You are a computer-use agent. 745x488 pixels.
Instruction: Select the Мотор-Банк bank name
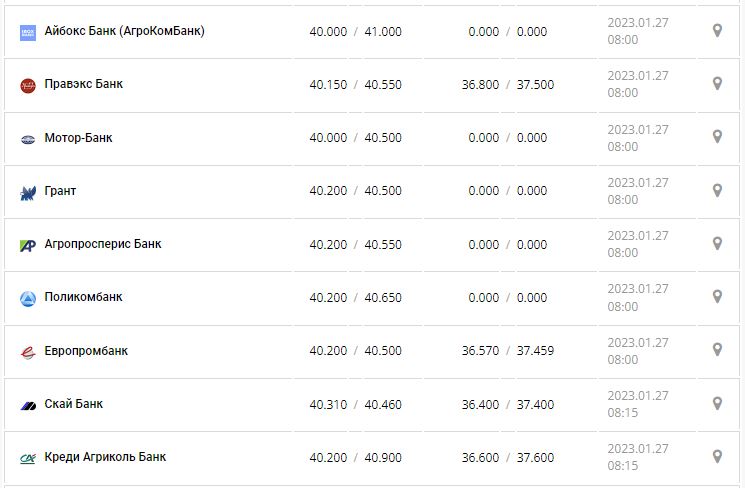pos(78,137)
